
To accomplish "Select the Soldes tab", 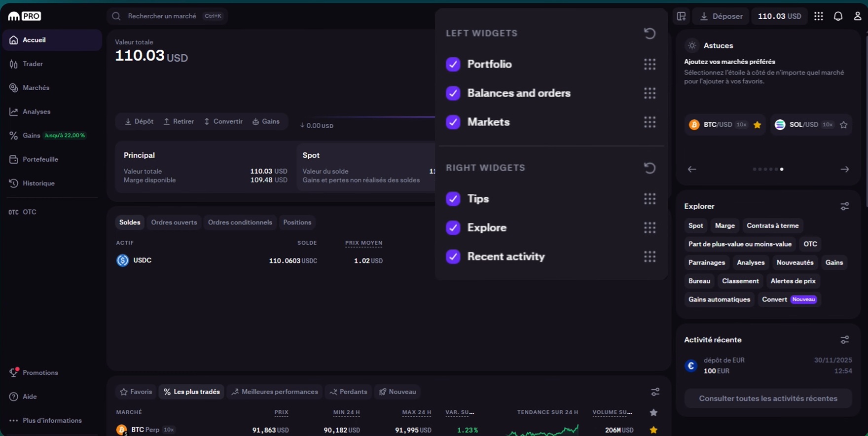I will click(130, 222).
